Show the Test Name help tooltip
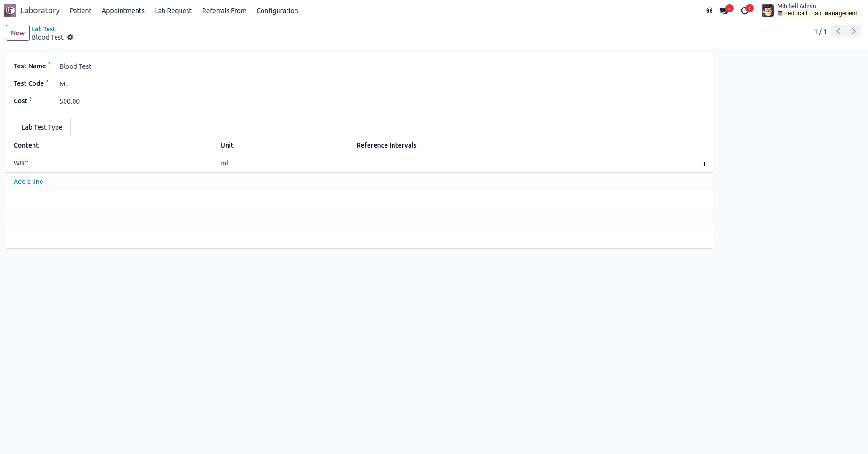Viewport: 868px width, 454px height. click(49, 64)
